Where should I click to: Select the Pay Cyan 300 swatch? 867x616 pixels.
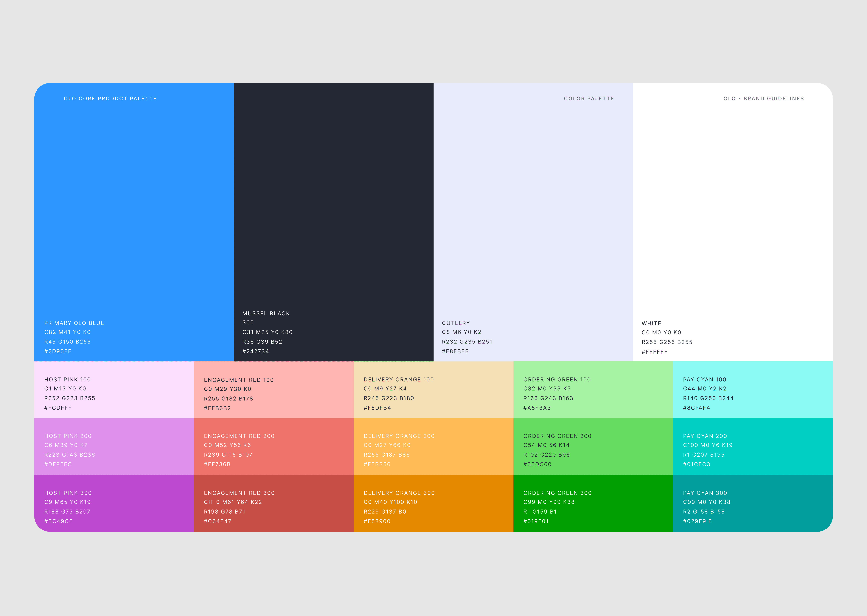click(x=753, y=503)
